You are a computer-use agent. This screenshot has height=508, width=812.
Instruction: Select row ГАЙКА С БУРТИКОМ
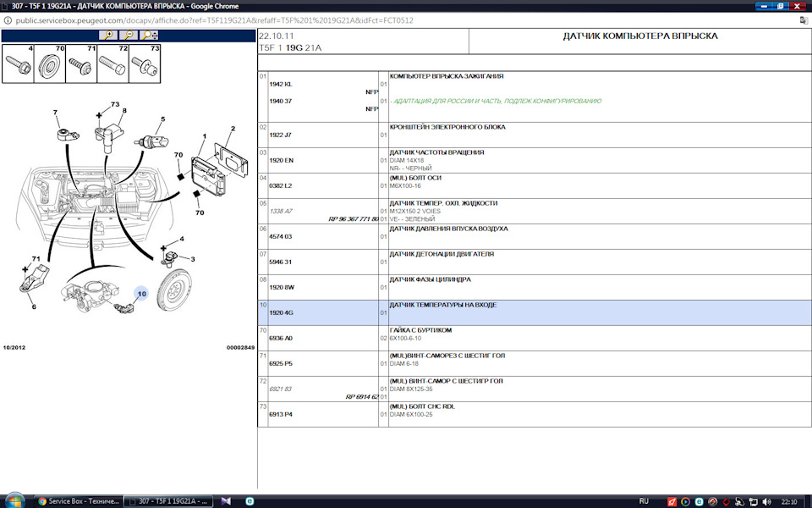(x=535, y=338)
